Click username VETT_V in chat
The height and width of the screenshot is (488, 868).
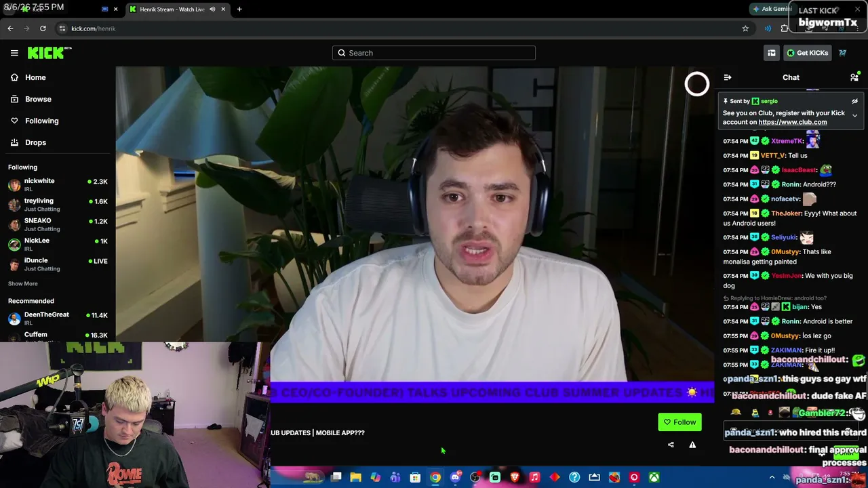772,155
